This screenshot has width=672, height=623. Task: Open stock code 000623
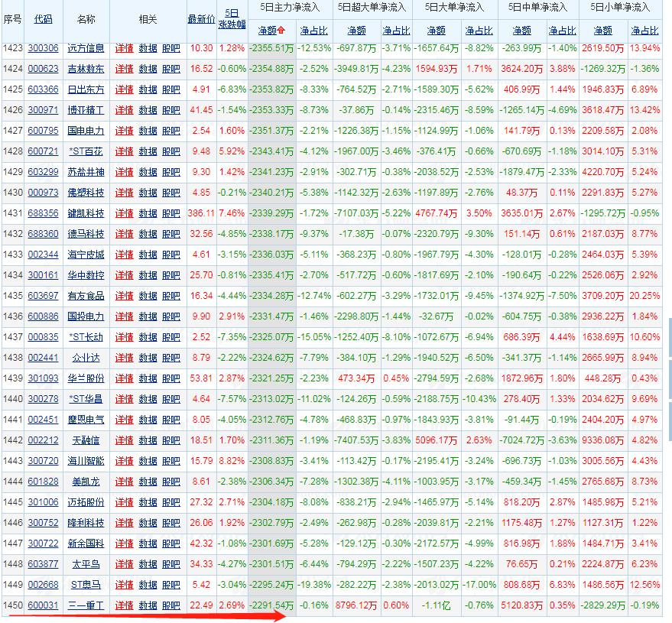point(43,69)
